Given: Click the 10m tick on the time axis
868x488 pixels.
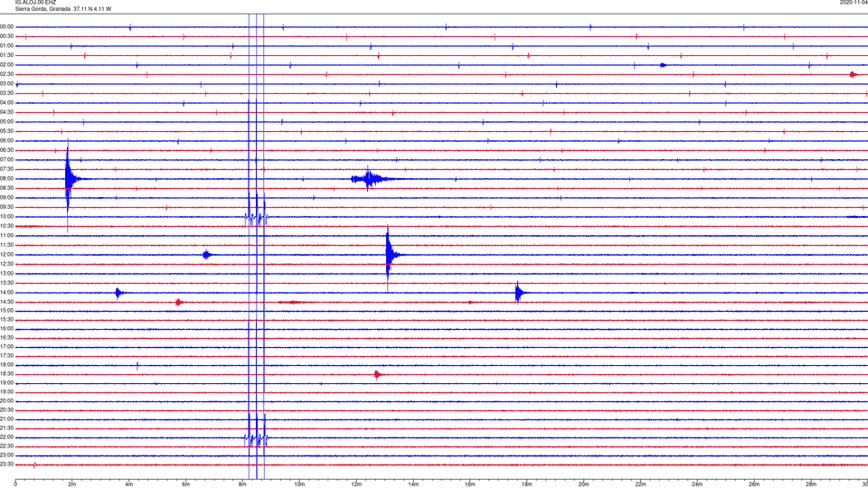Looking at the screenshot, I should [x=299, y=484].
